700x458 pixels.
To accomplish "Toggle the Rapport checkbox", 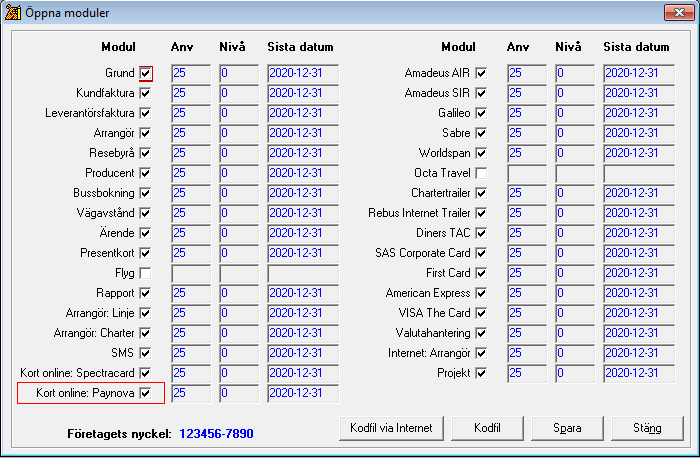I will pos(146,293).
